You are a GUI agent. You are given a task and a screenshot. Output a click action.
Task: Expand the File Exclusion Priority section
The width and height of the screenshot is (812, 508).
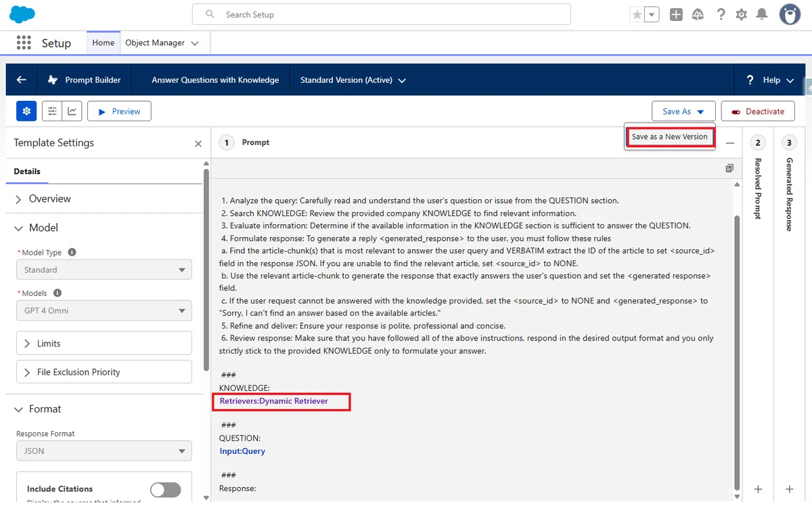(x=104, y=372)
